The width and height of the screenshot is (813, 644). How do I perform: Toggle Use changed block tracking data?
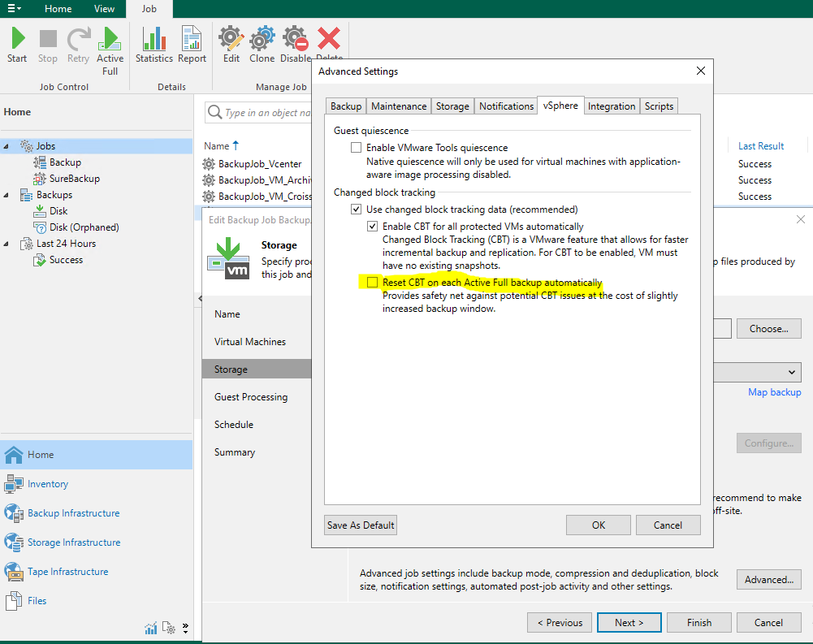357,210
